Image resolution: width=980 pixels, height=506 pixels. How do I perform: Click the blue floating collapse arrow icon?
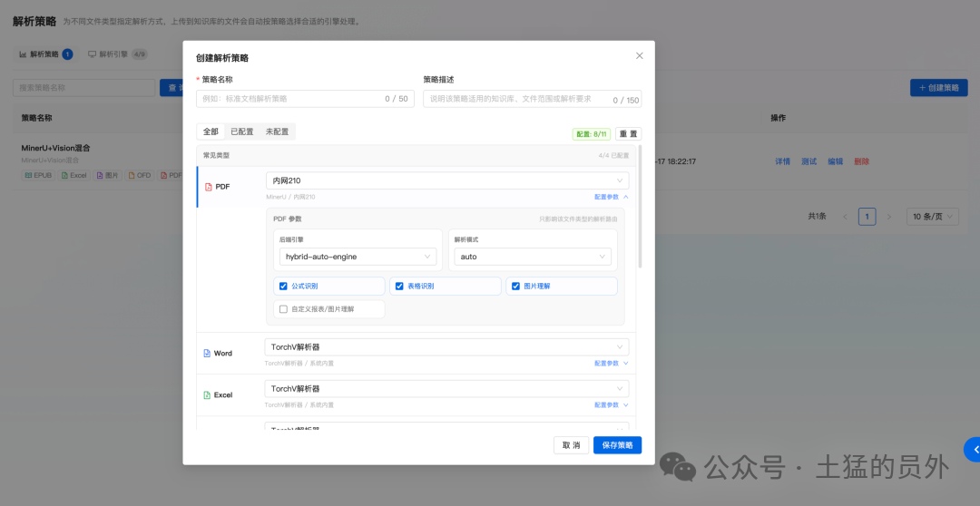[973, 449]
